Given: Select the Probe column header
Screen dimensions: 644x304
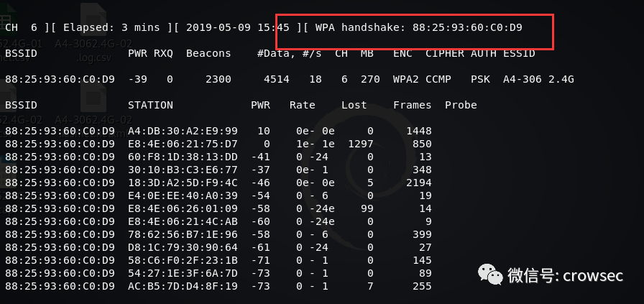Looking at the screenshot, I should tap(461, 105).
